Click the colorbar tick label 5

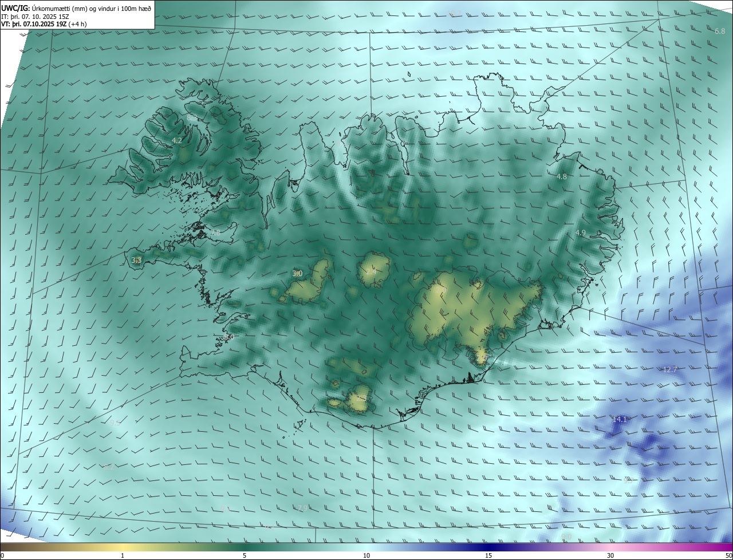click(x=245, y=555)
